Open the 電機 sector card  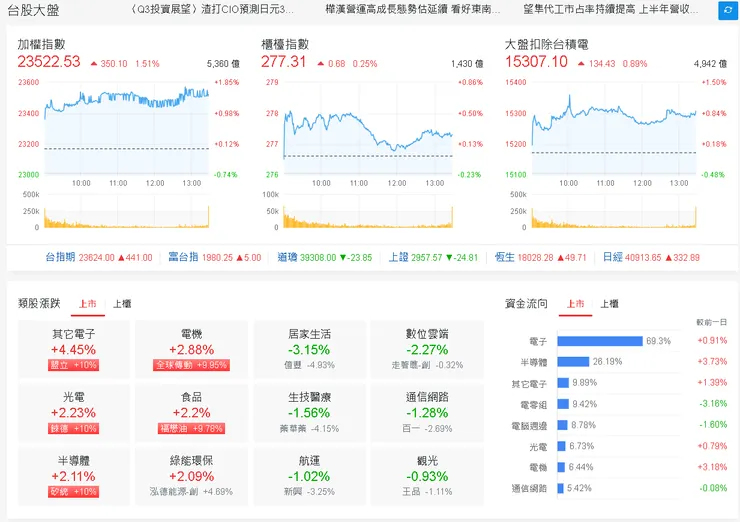click(x=192, y=349)
